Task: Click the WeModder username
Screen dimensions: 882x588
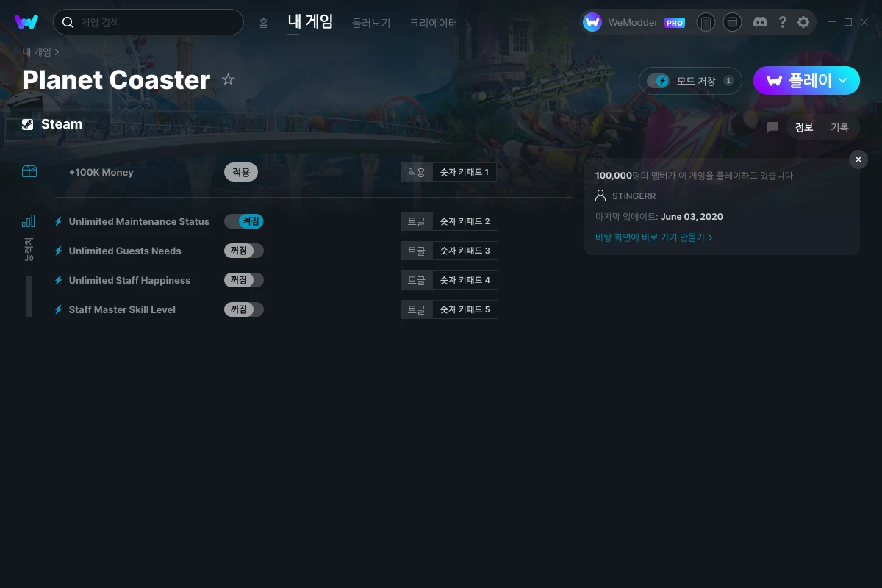Action: (633, 23)
